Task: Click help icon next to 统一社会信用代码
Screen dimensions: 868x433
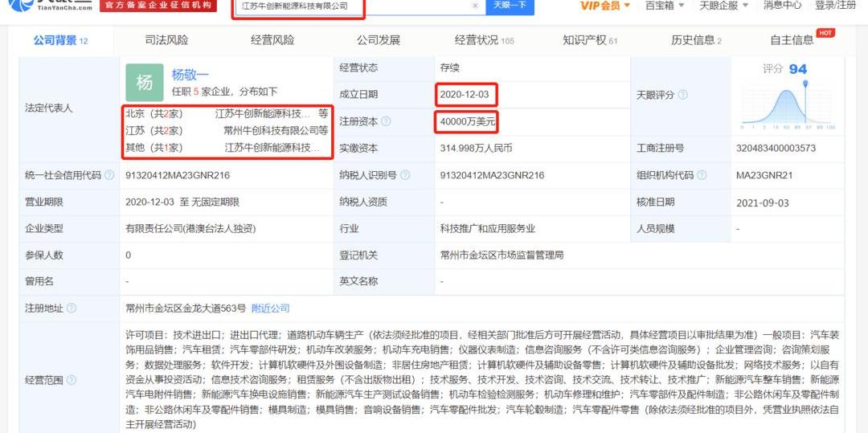Action: (x=109, y=175)
